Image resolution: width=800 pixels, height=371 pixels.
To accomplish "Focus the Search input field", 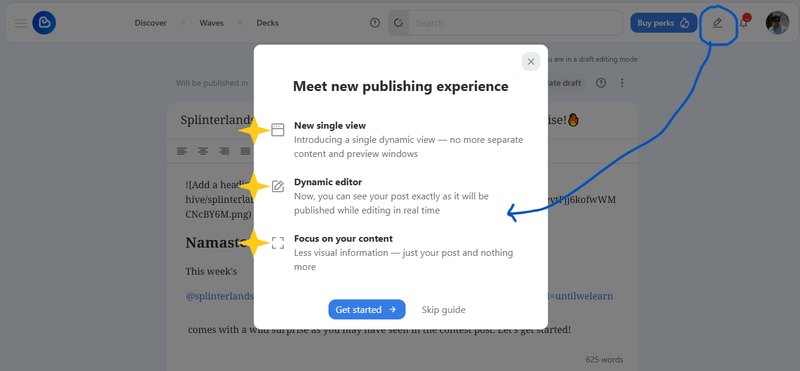I will click(515, 23).
